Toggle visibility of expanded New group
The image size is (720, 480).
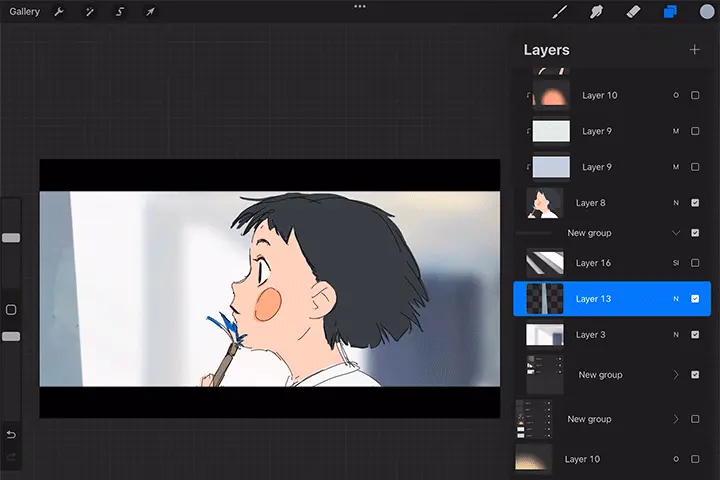[x=695, y=233]
